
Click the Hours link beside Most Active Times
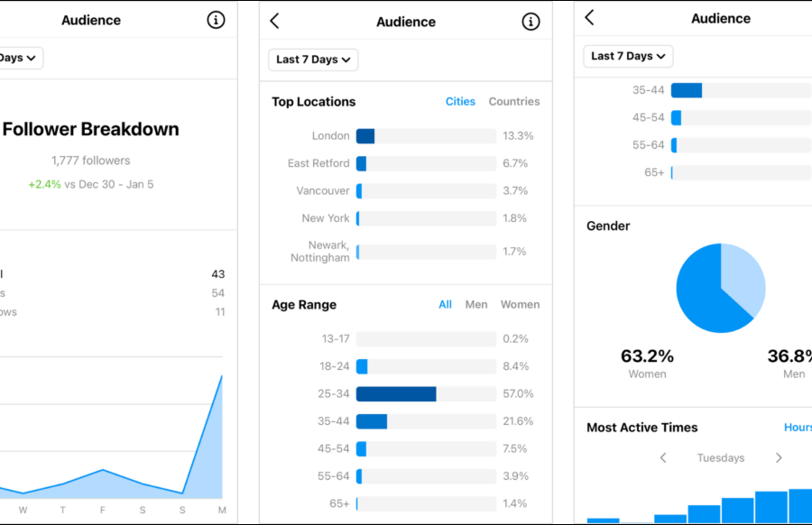[797, 428]
